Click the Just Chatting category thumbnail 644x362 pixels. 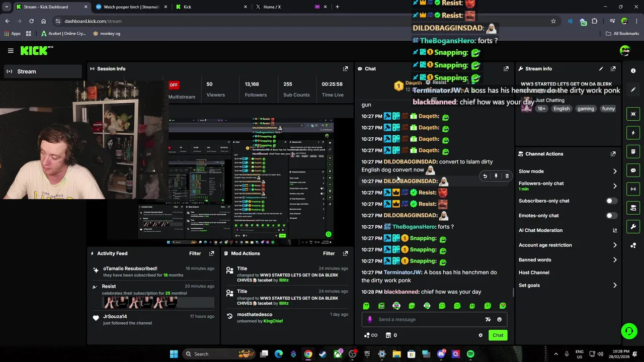(x=526, y=104)
